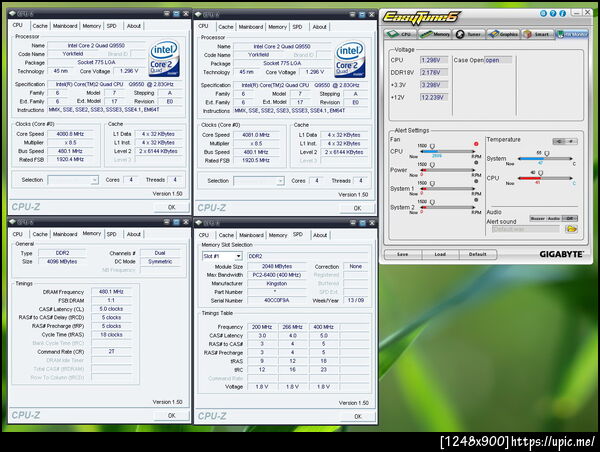Screen dimensions: 600x452
Task: Click the Save button in EasyTune6
Action: (x=402, y=254)
